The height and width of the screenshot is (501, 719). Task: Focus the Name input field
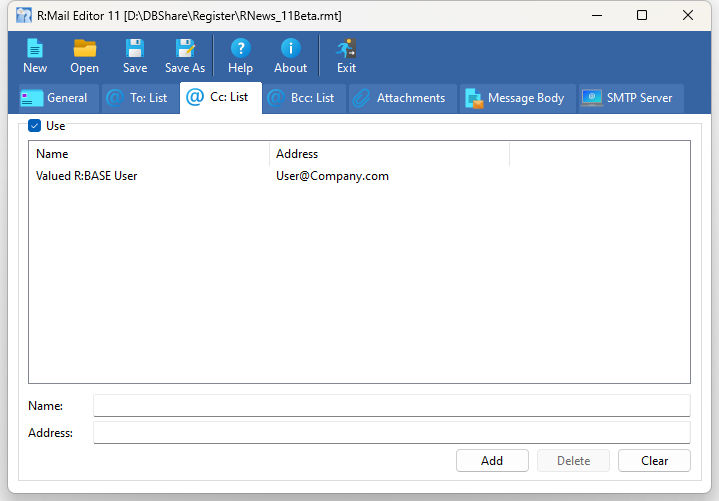click(x=392, y=406)
